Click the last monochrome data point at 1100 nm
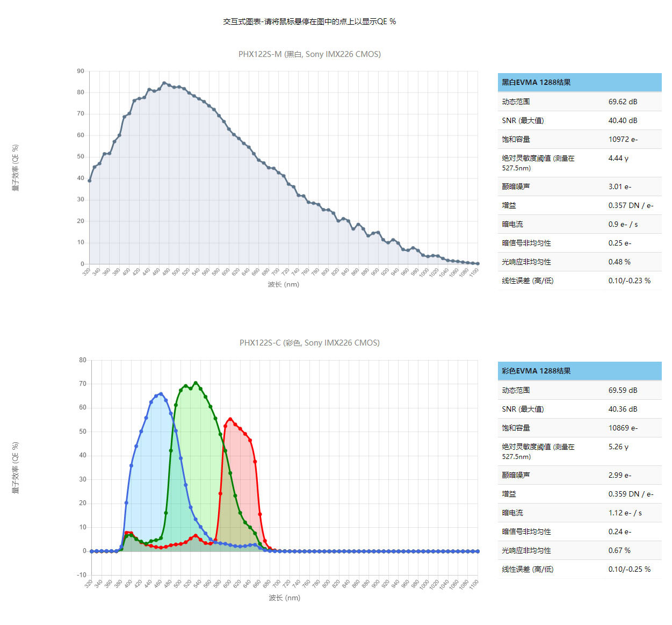Image resolution: width=672 pixels, height=625 pixels. 478,264
